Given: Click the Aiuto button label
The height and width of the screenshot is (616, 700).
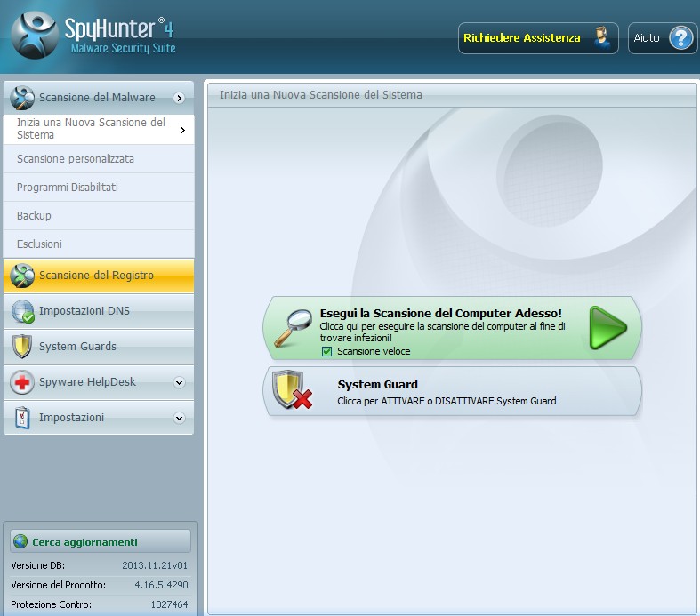Looking at the screenshot, I should (647, 38).
